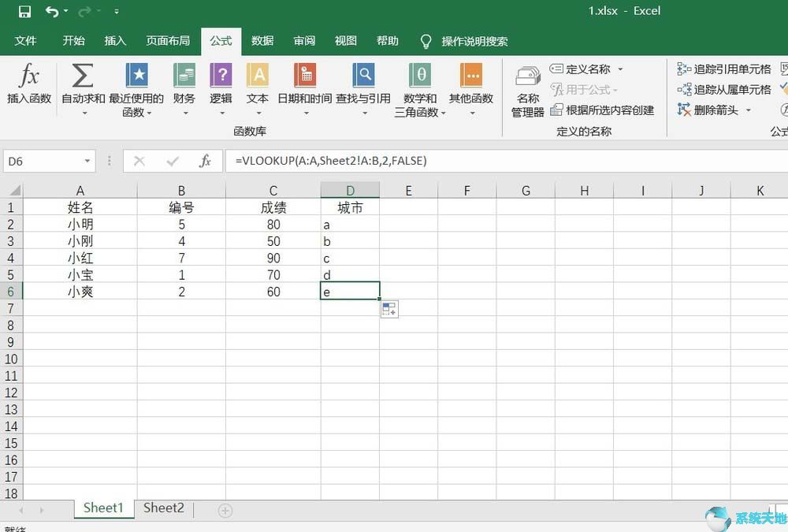Click the 操作说明搜索 lightbulb search box

[464, 41]
